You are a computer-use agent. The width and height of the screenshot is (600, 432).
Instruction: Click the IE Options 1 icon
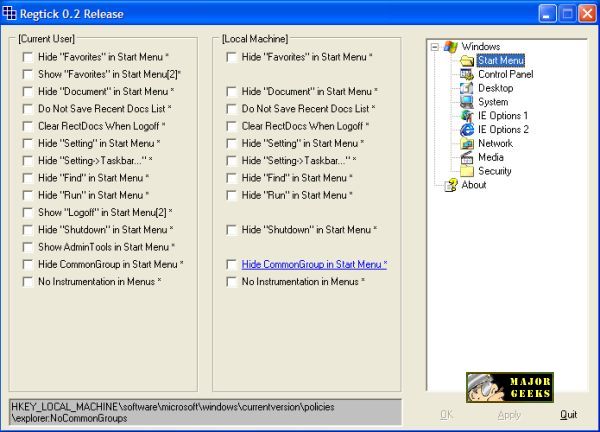click(467, 116)
